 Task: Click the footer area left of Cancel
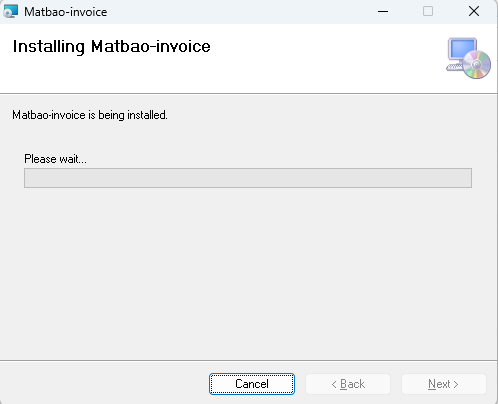pos(103,383)
